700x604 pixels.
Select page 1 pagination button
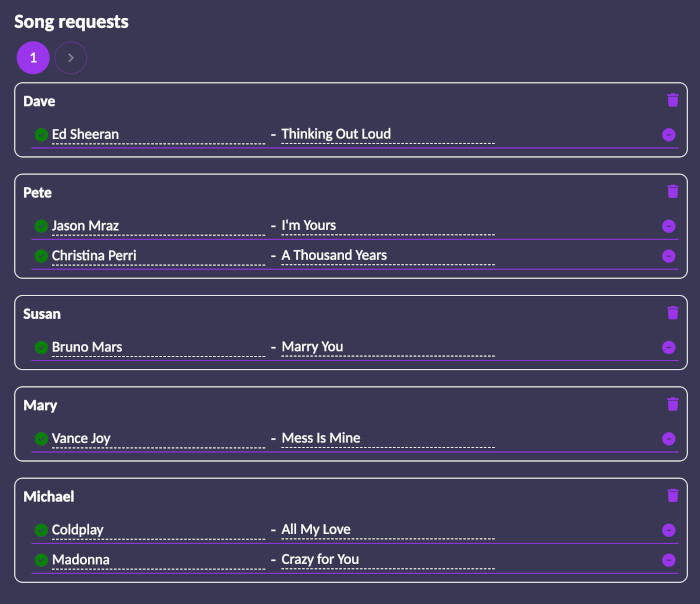coord(33,58)
